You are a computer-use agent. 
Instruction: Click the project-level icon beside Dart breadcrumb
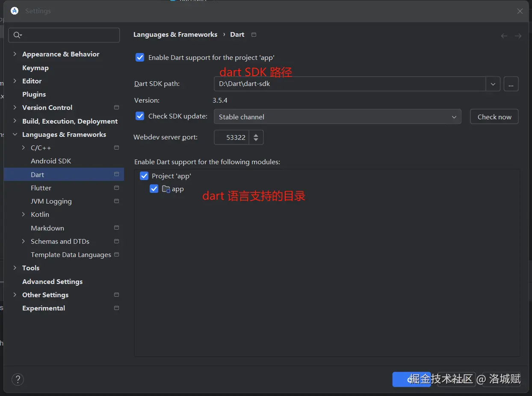click(x=254, y=35)
